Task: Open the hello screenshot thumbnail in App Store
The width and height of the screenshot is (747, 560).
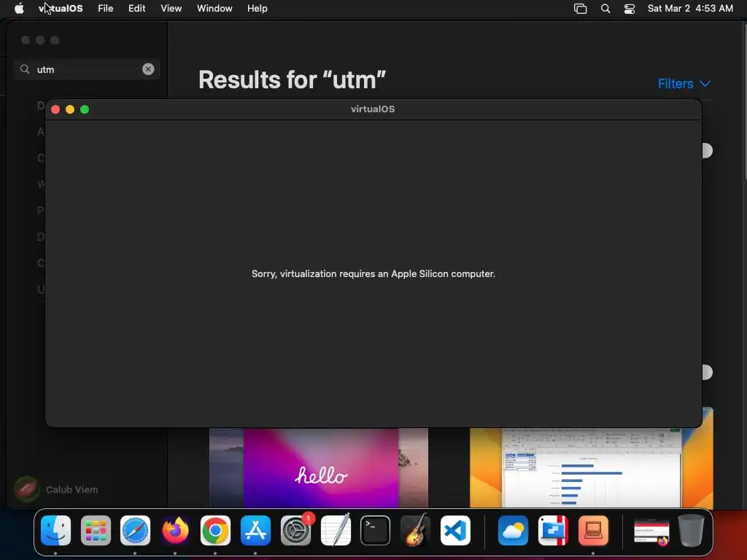Action: tap(319, 467)
